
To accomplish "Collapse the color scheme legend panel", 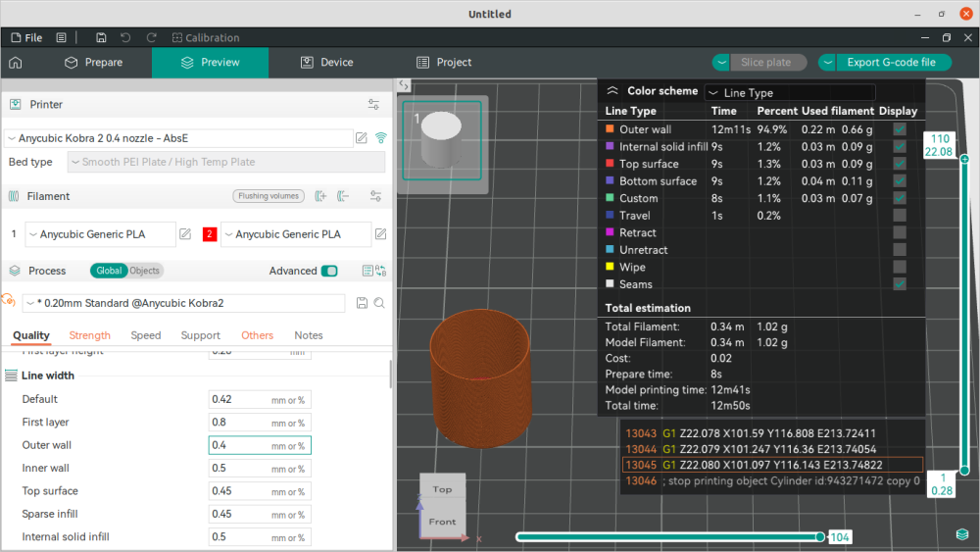I will pos(612,90).
